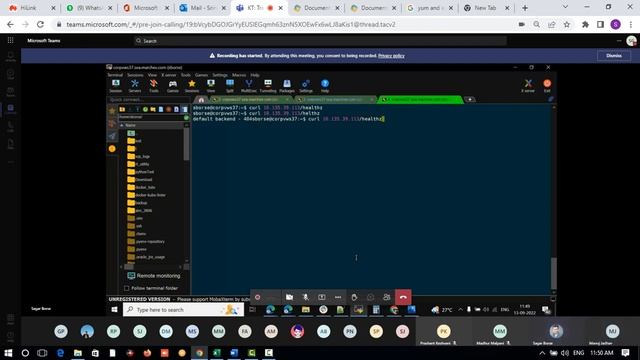This screenshot has height=360, width=640.
Task: Hang up the Teams call
Action: [403, 297]
